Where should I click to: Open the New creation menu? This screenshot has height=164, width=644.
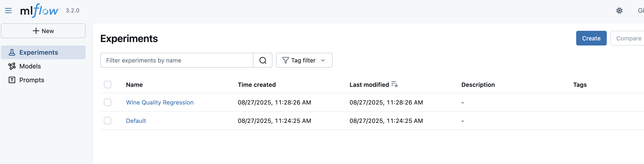43,31
